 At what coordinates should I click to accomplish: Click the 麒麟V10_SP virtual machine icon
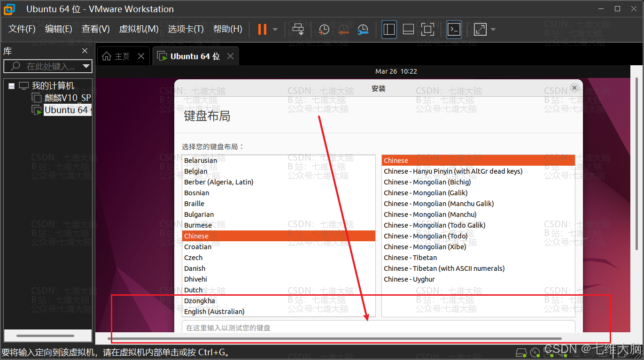coord(37,98)
